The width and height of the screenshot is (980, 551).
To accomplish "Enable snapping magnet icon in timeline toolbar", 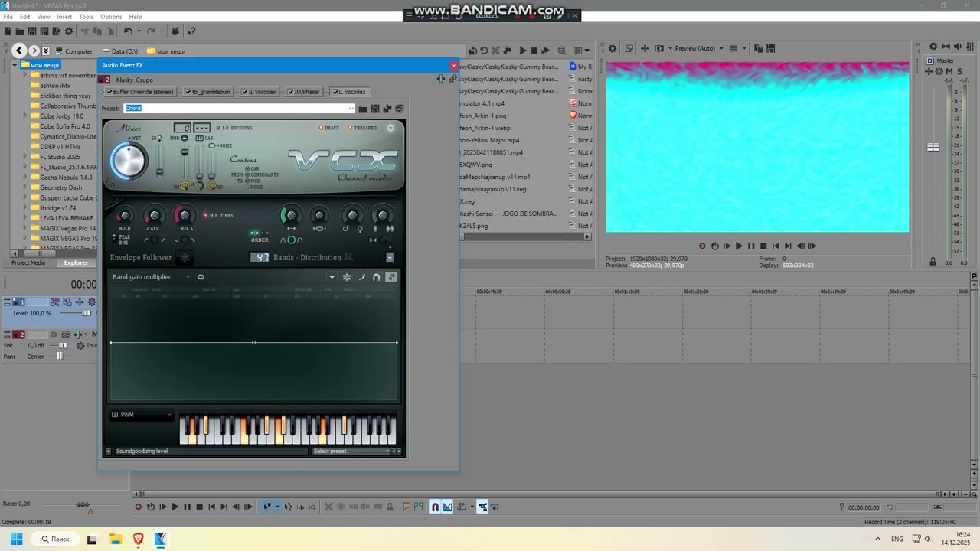I will pos(435,507).
